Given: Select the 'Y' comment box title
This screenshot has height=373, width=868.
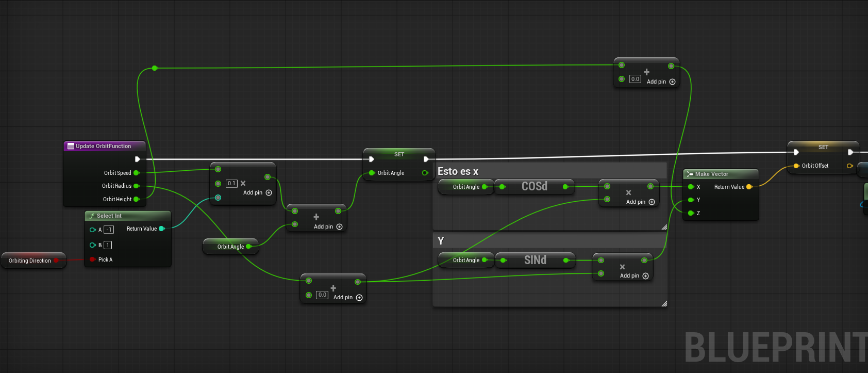Looking at the screenshot, I should click(x=441, y=241).
